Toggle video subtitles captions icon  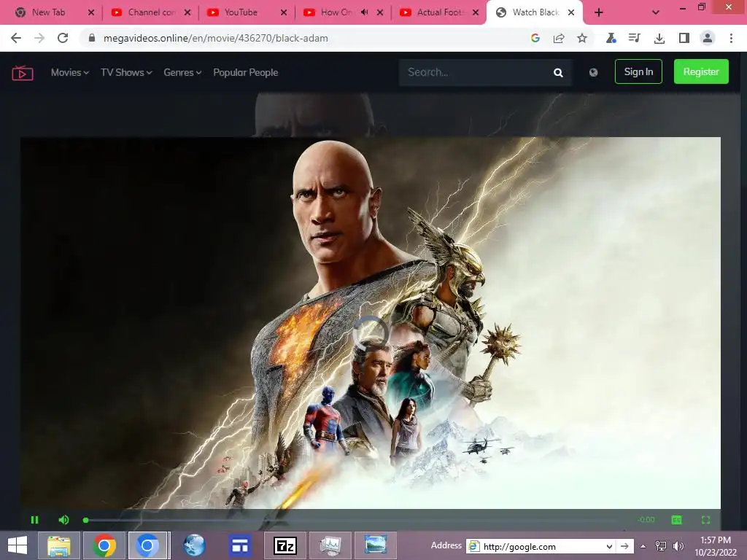pos(676,519)
